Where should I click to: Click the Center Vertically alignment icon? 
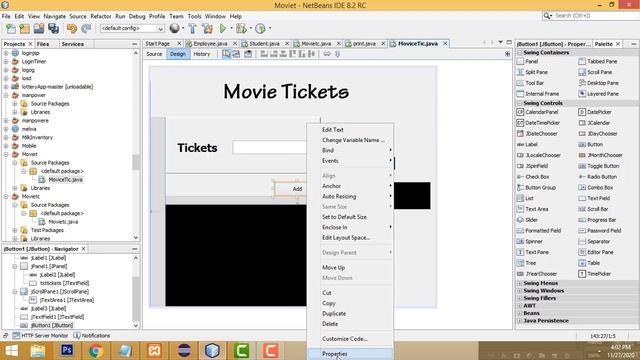click(311, 54)
